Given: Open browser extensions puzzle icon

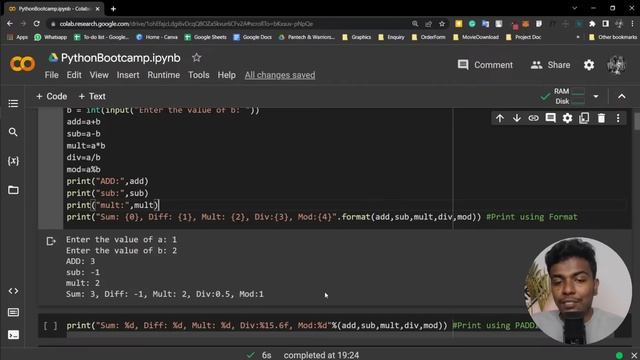Looking at the screenshot, I should 592,24.
